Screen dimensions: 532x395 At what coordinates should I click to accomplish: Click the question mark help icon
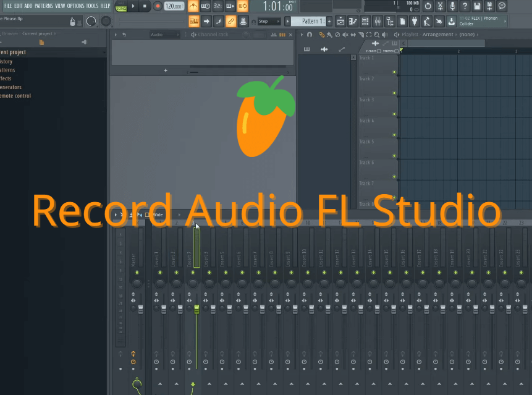465,6
